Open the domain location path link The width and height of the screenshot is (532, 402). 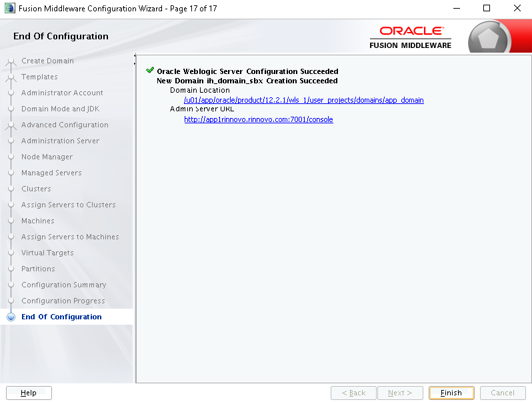[x=303, y=100]
